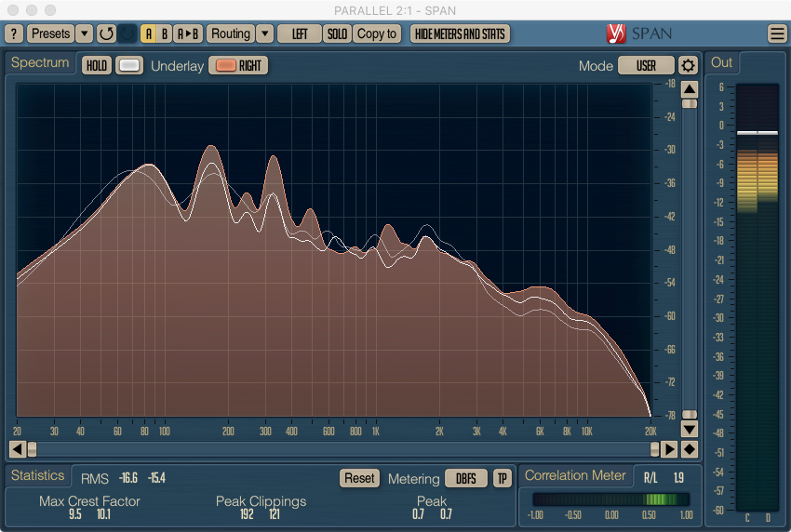Click the R/L correlation label
791x532 pixels.
(650, 478)
